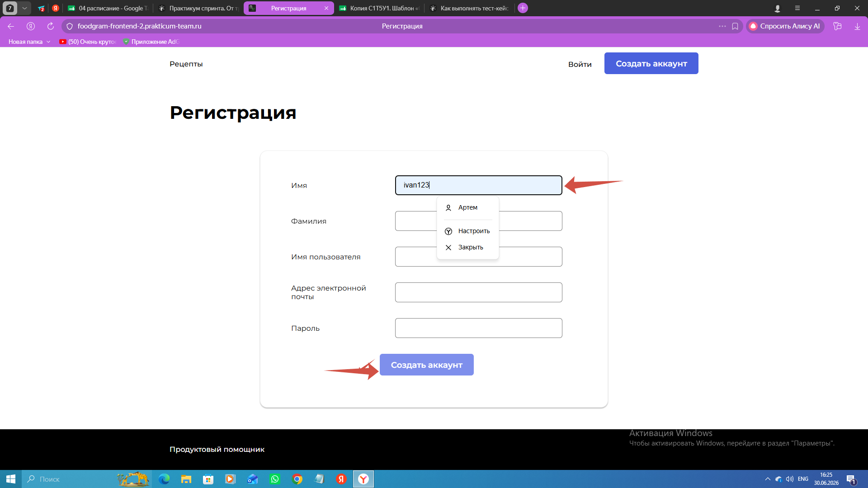This screenshot has height=488, width=868.
Task: Open the browser profile icon
Action: tap(778, 8)
